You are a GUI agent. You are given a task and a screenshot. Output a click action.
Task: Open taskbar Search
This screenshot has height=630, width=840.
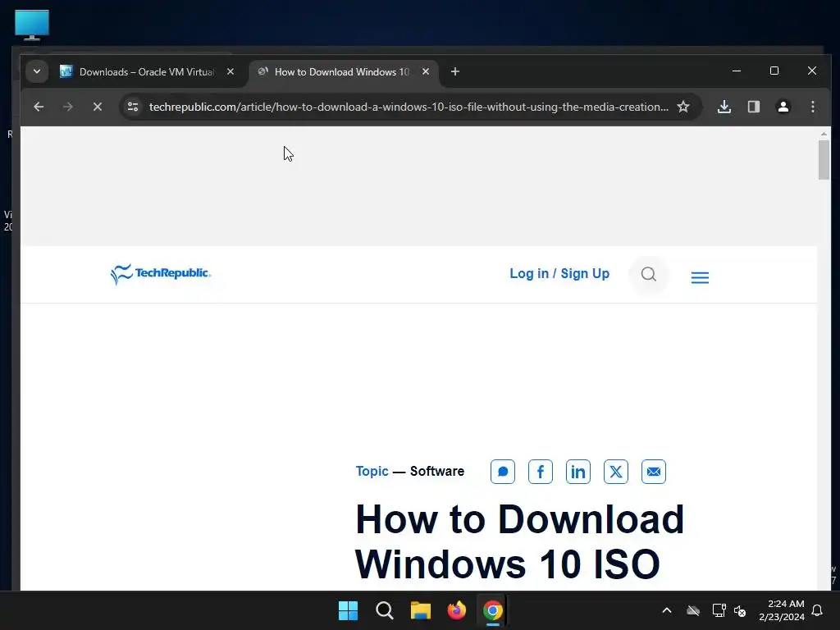click(x=384, y=610)
